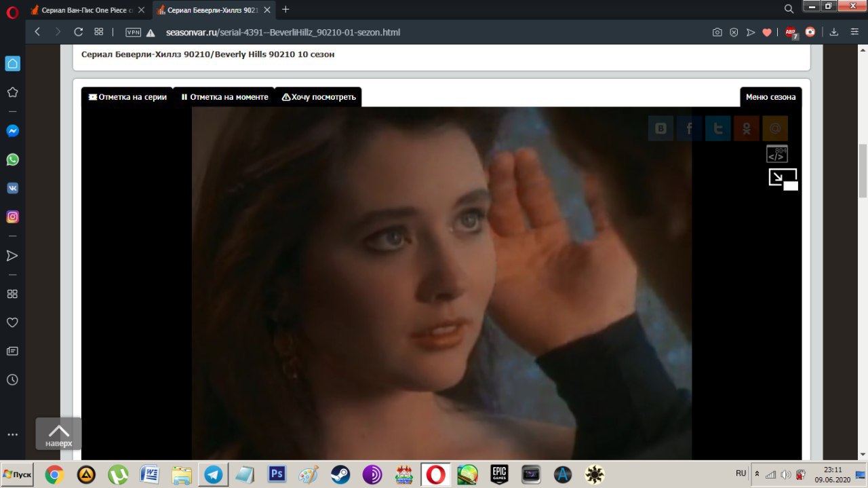Share the video on Odnoklassniki

tap(746, 128)
